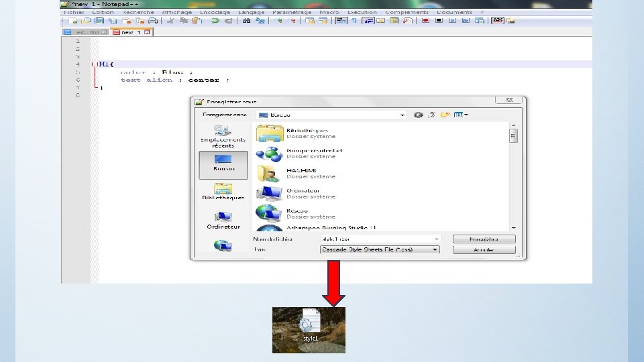Open the Fichier menu
644x362 pixels.
coord(74,12)
